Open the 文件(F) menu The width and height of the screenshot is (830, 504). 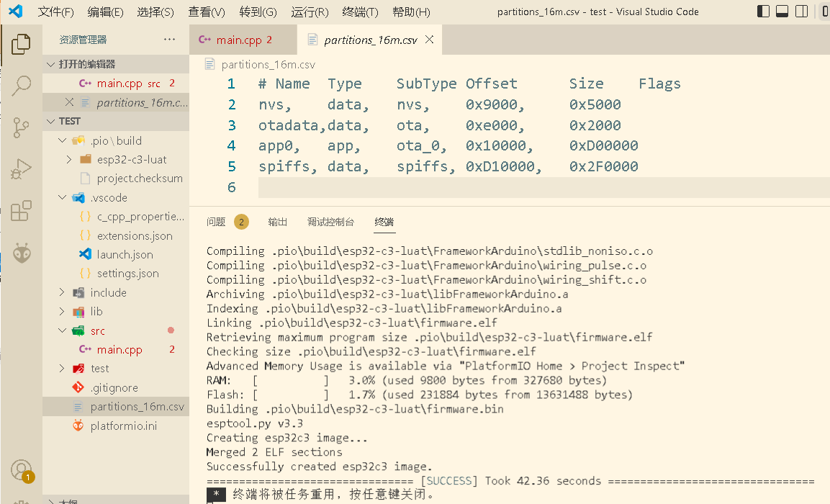pyautogui.click(x=56, y=12)
